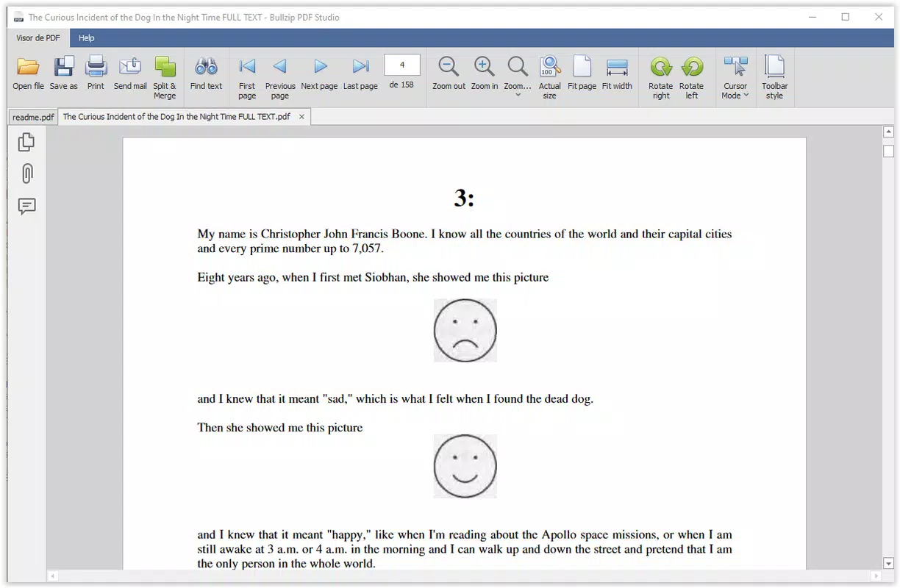Switch to the readme.pdf document tab
The height and width of the screenshot is (588, 900).
[33, 117]
